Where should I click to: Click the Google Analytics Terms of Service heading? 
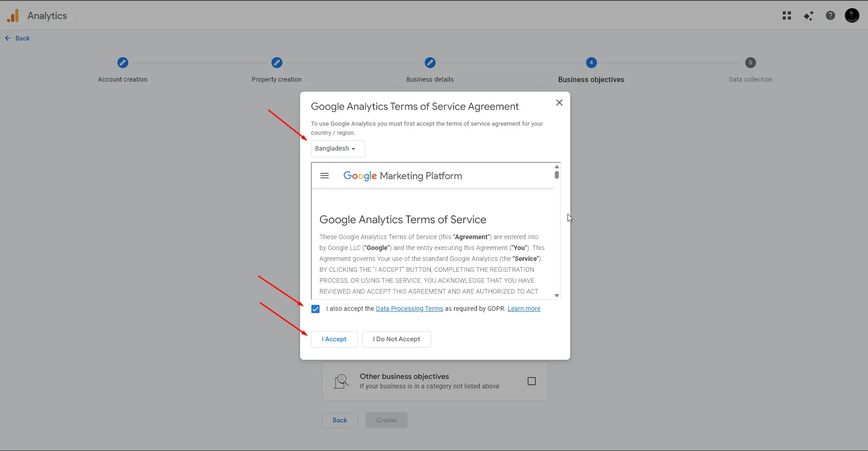pyautogui.click(x=402, y=220)
